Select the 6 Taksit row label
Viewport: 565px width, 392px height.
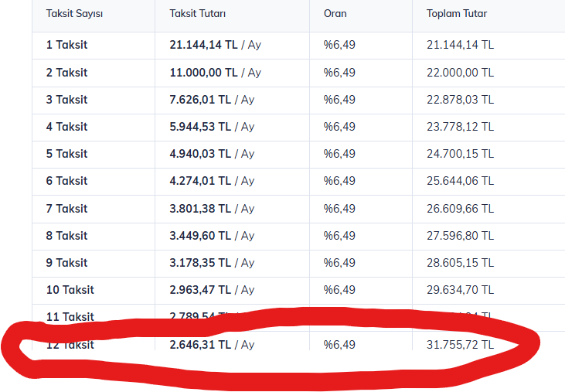[x=66, y=181]
